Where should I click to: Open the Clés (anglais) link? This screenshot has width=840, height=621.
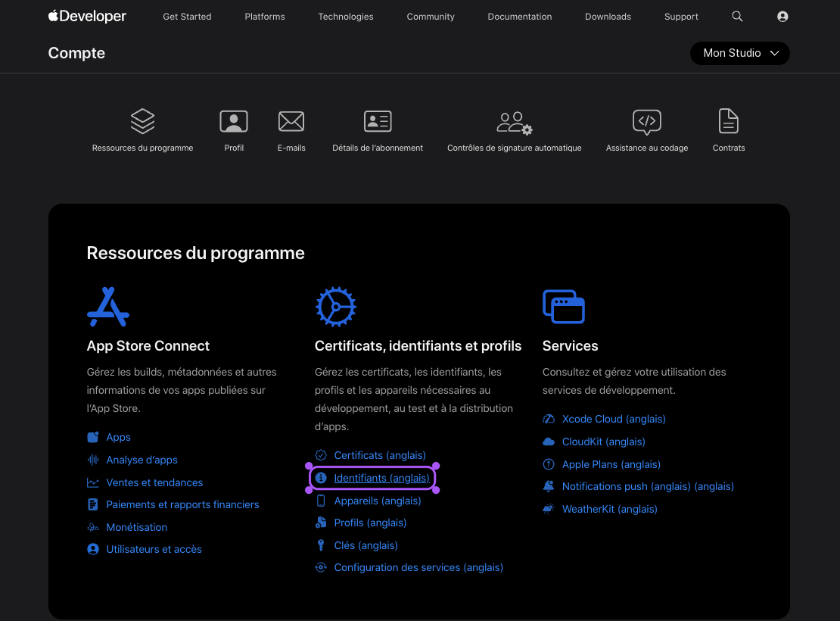point(366,545)
